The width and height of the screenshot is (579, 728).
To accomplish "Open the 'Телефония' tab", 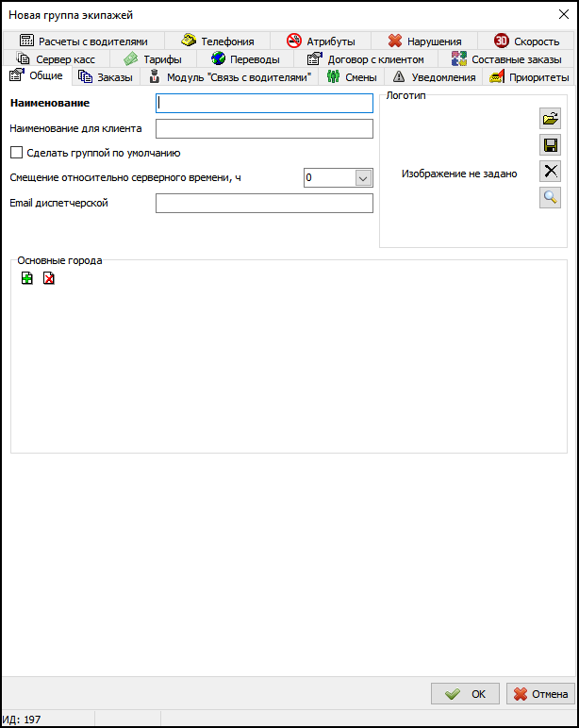I will click(x=217, y=41).
